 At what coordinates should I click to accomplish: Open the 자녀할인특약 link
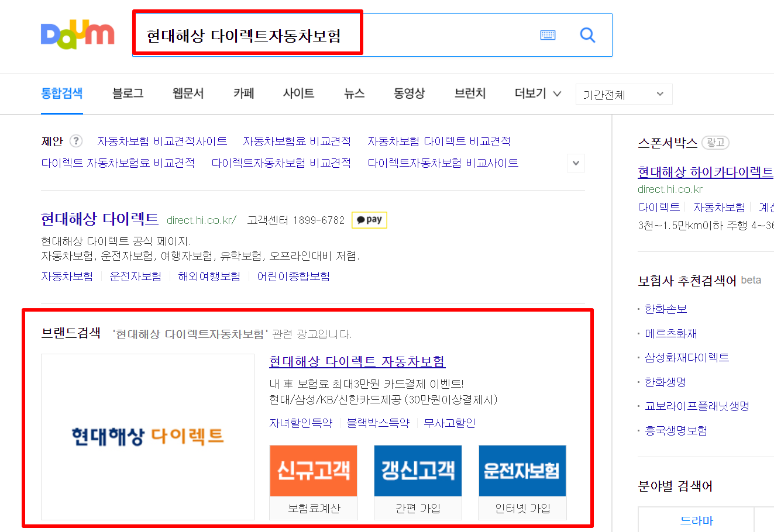coord(301,423)
